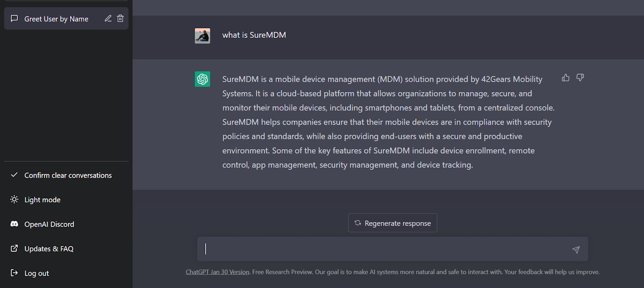
Task: Click the ChatGPT logo icon beside the response
Action: (x=202, y=79)
